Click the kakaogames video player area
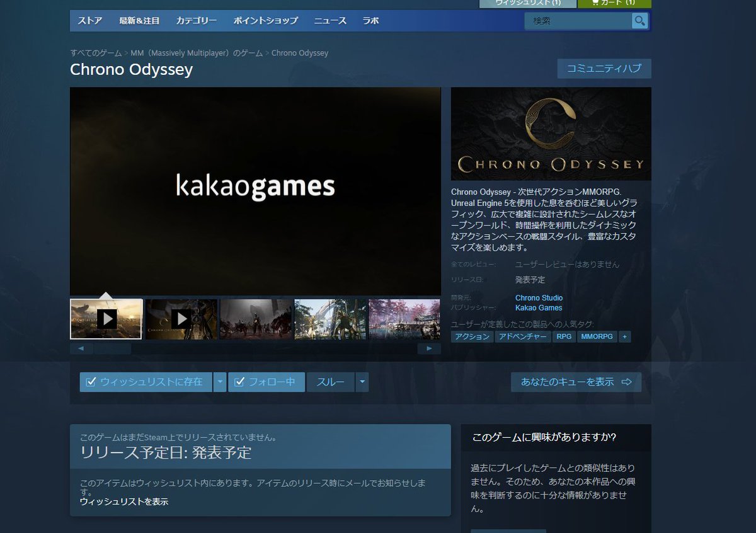This screenshot has height=533, width=756. click(x=255, y=191)
